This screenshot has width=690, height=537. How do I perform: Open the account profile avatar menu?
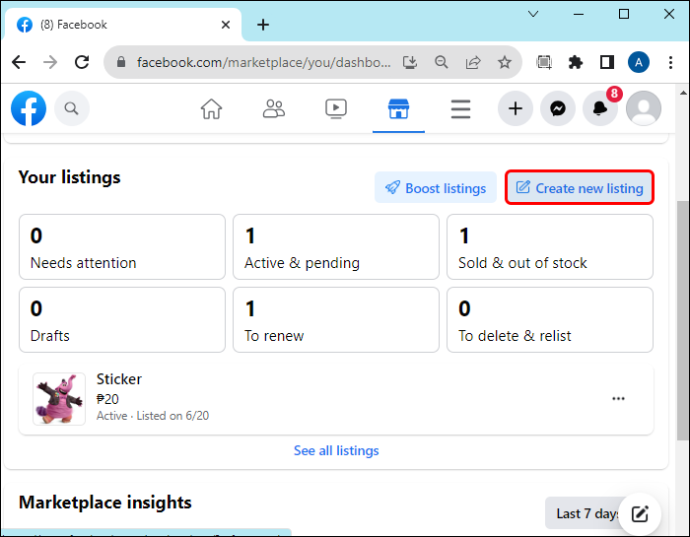click(643, 108)
